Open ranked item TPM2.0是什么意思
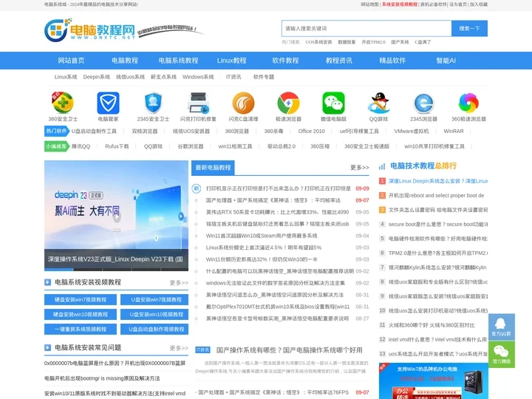 (x=438, y=253)
